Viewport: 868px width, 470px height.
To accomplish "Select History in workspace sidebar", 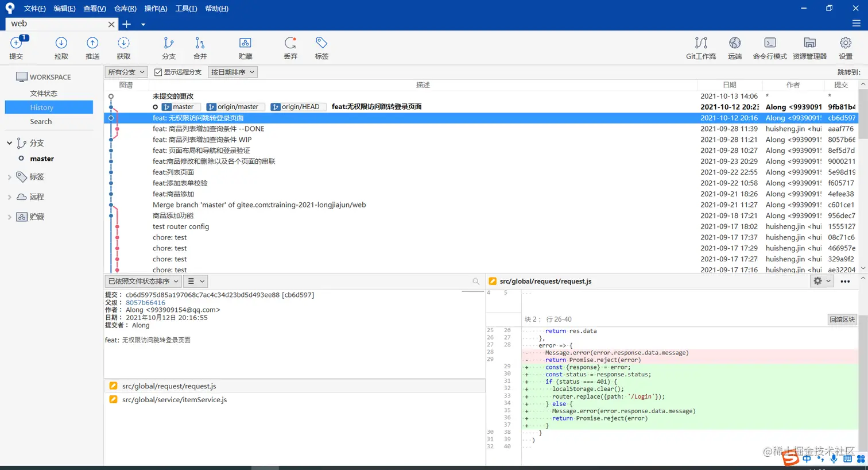I will click(49, 107).
